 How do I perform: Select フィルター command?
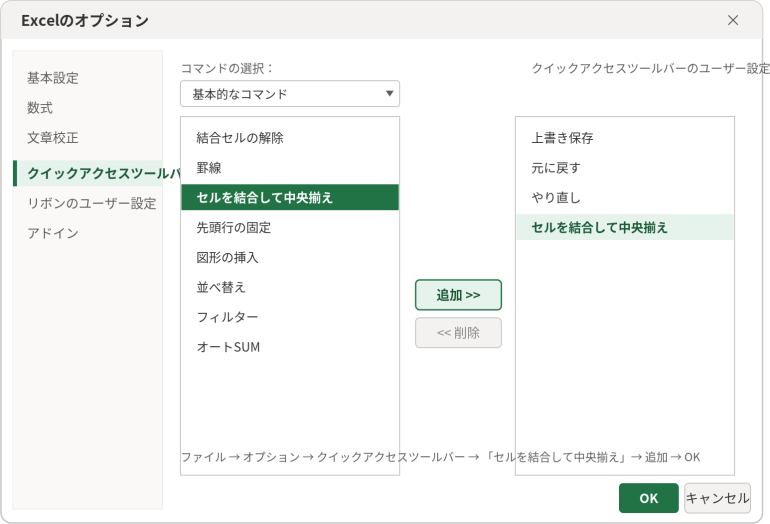(290, 317)
